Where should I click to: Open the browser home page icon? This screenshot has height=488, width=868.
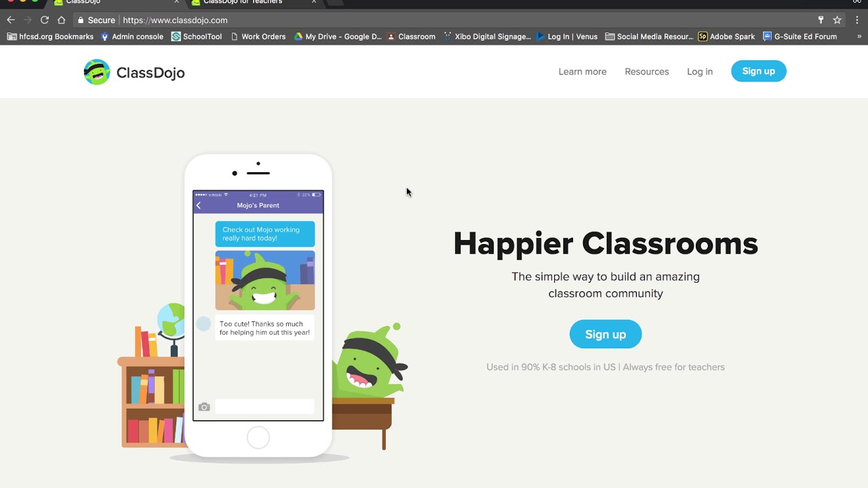[x=62, y=20]
